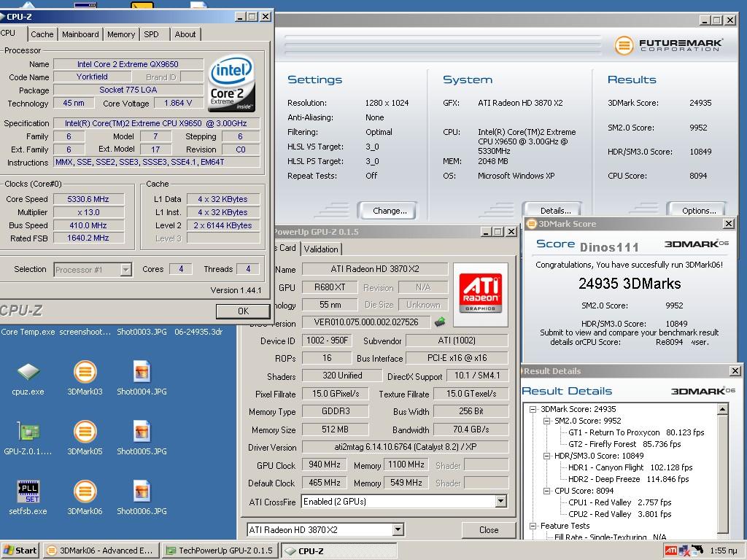Click the ATI tray icon in system tray

click(671, 551)
